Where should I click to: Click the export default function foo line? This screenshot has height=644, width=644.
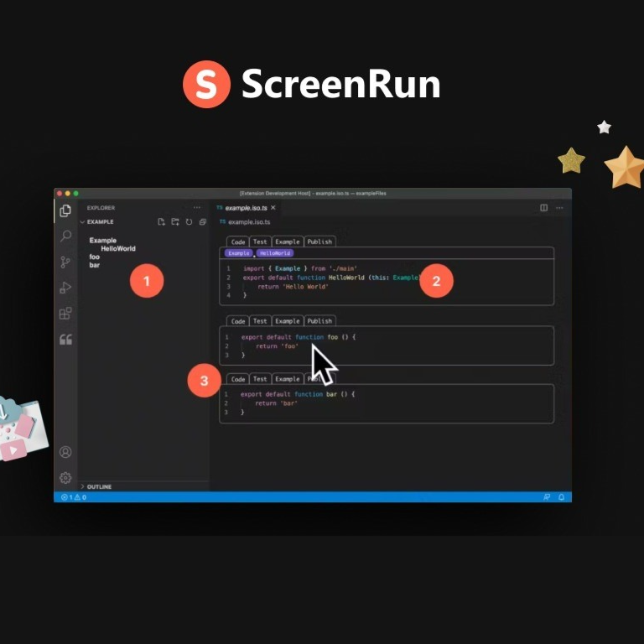tap(299, 337)
